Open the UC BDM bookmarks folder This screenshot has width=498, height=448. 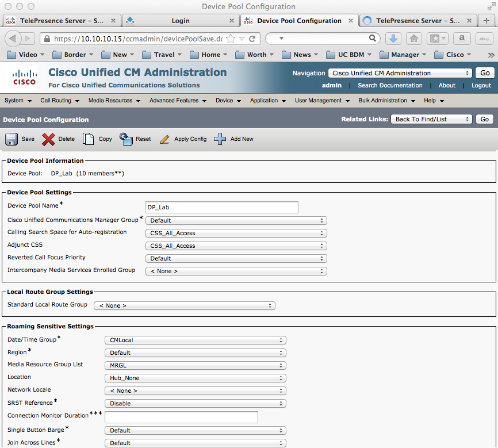click(x=349, y=55)
